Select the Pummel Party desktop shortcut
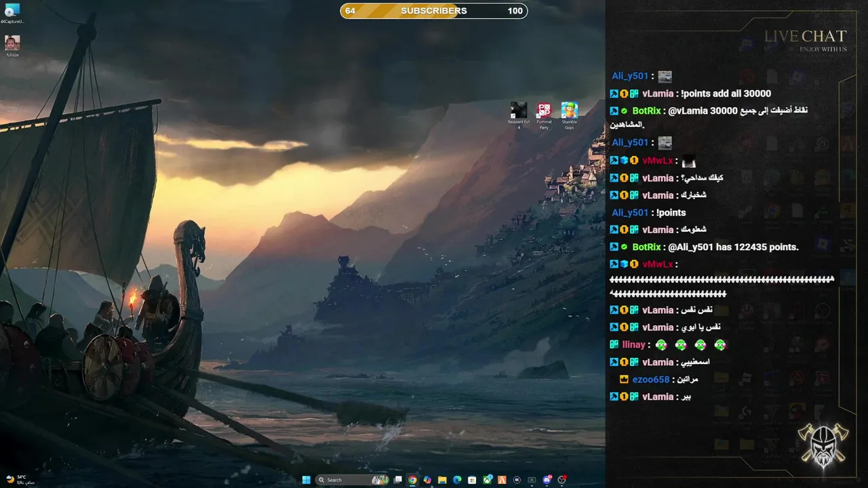 pos(544,115)
